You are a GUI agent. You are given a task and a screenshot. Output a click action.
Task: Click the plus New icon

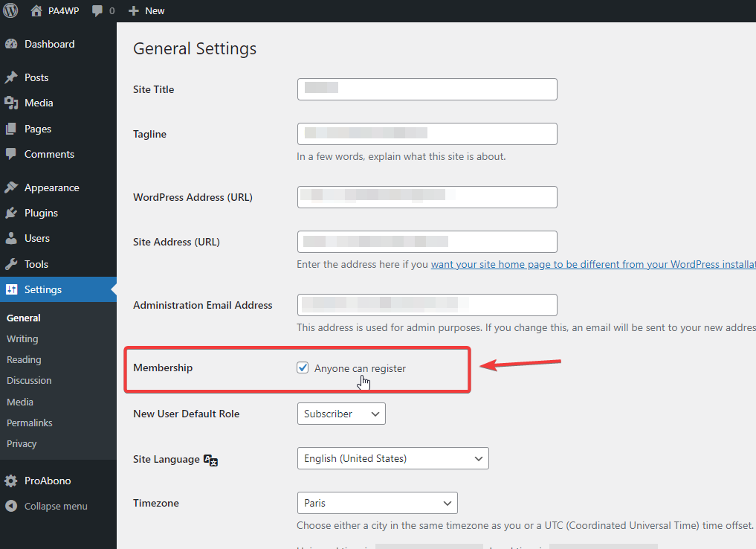tap(134, 10)
